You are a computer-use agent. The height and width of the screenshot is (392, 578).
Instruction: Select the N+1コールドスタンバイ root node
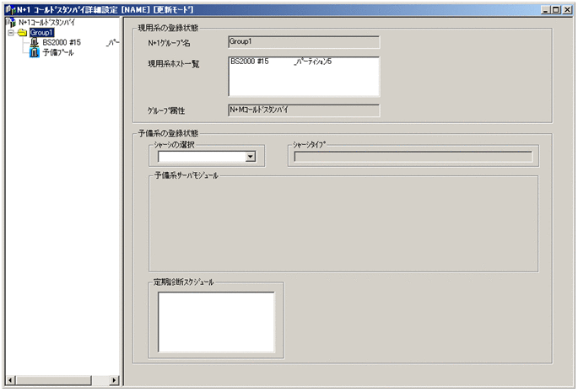tap(46, 23)
